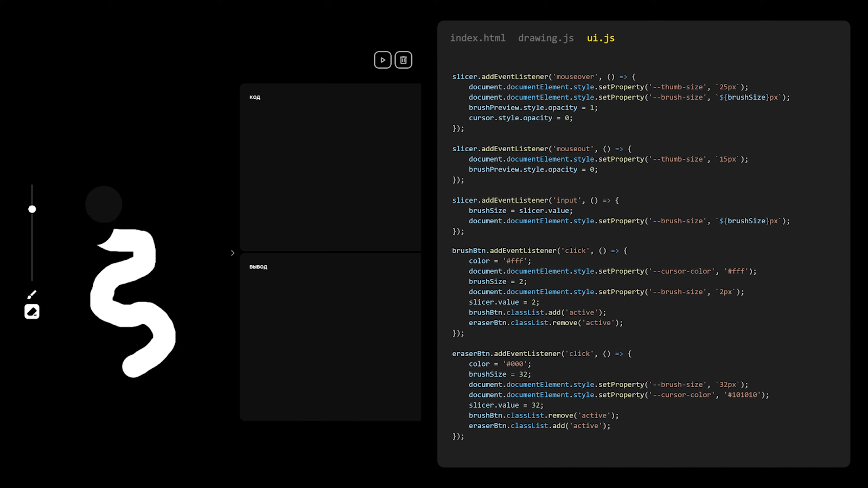Switch to the drawing.js tab
This screenshot has height=488, width=868.
point(546,38)
